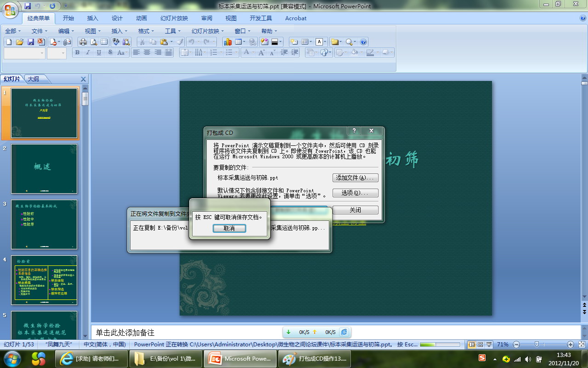Click the 选项(O)... button

356,193
